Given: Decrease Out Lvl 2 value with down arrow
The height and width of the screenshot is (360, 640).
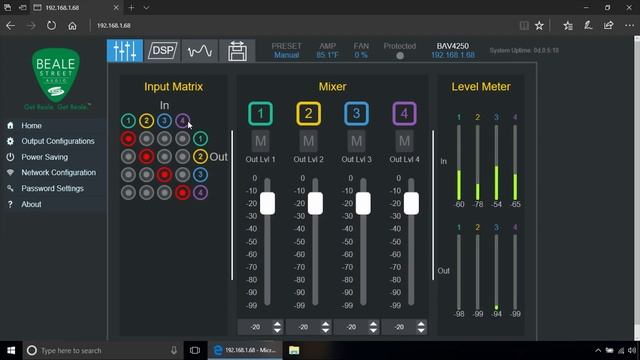Looking at the screenshot, I should (x=325, y=331).
